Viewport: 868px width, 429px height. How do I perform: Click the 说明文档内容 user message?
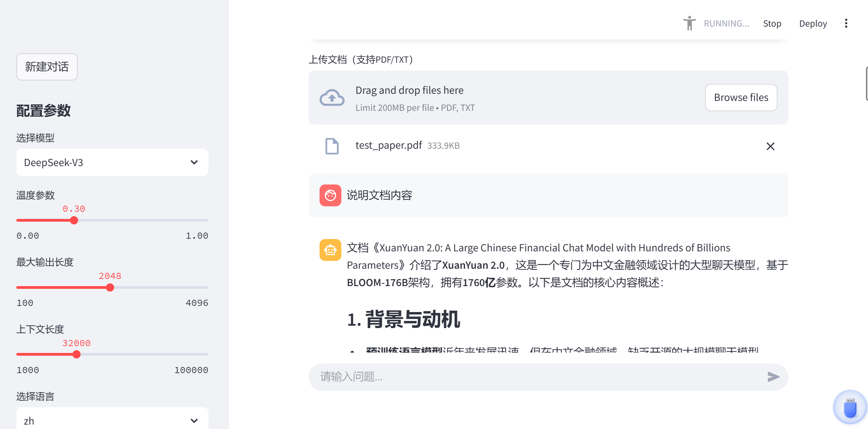click(548, 195)
